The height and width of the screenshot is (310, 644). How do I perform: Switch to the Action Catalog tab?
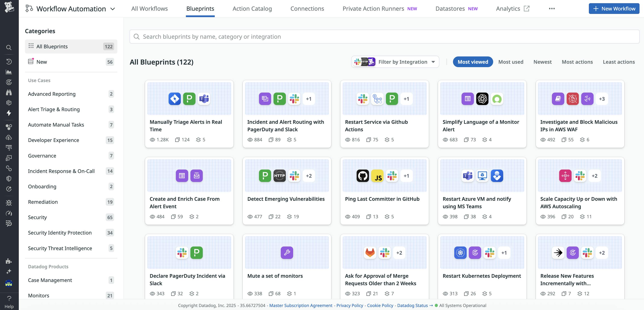click(252, 8)
